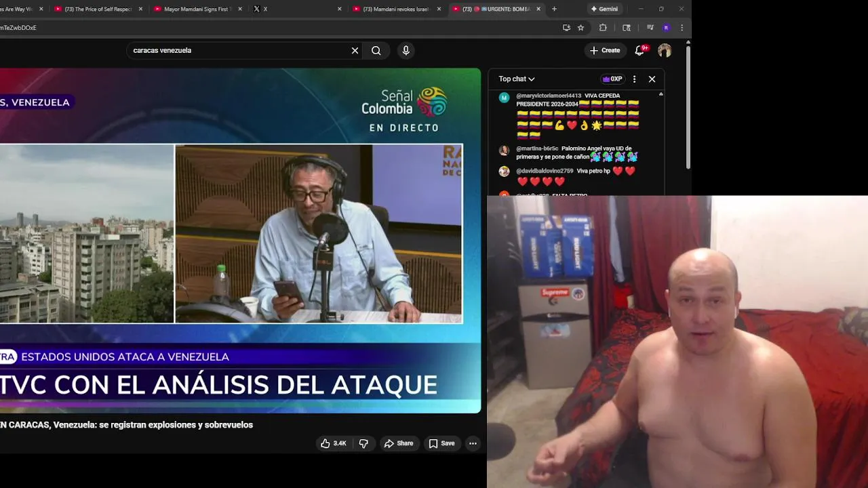Save the video to a playlist
The height and width of the screenshot is (488, 868).
click(441, 443)
